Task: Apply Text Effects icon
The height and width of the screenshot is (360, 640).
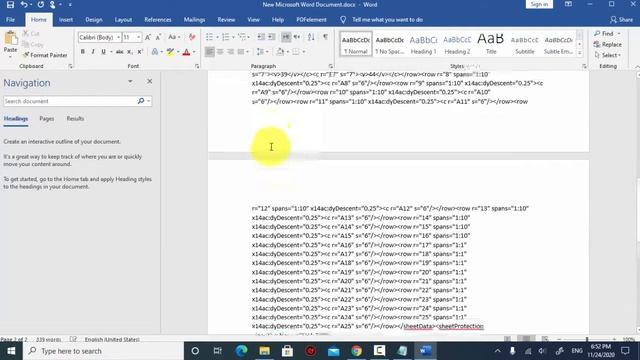Action: [155, 52]
